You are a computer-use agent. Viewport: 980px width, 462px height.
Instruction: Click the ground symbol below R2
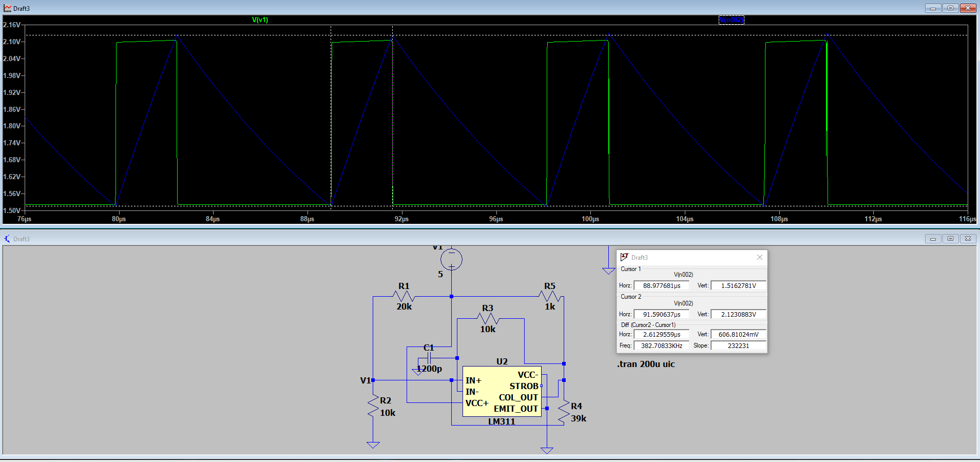[373, 445]
